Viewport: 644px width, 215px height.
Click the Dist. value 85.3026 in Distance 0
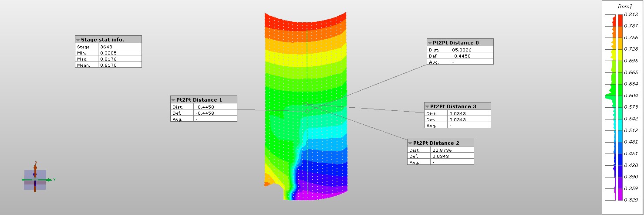472,50
